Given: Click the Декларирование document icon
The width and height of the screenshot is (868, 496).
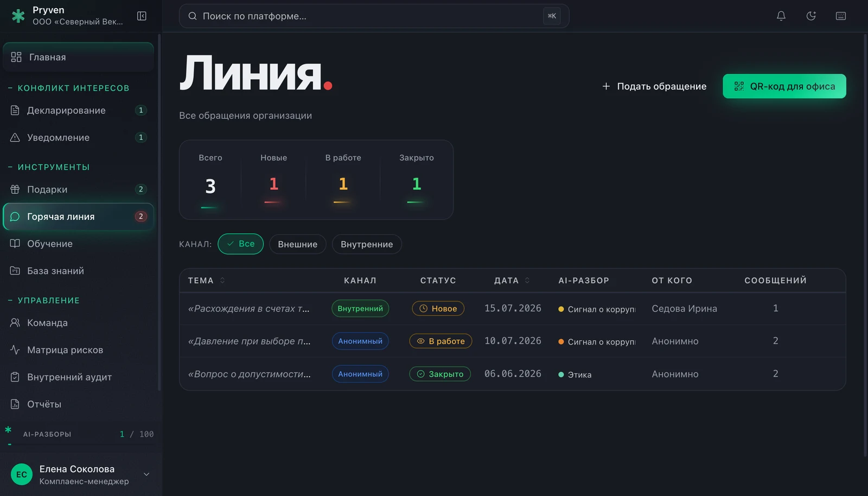Looking at the screenshot, I should click(15, 110).
